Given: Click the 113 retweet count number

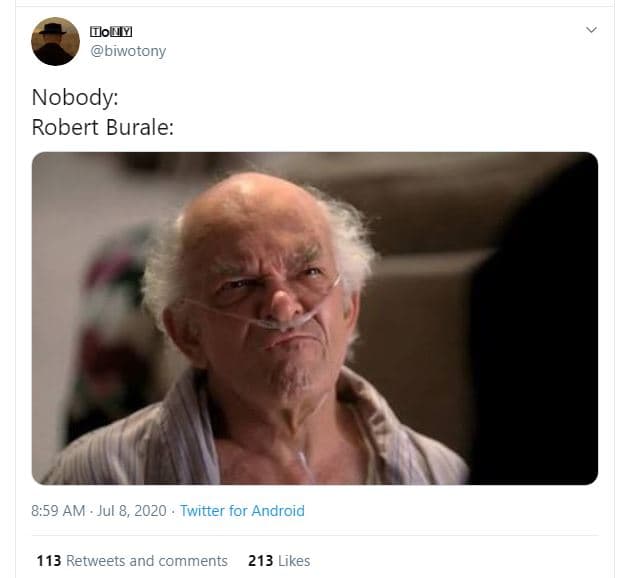Looking at the screenshot, I should (49, 561).
